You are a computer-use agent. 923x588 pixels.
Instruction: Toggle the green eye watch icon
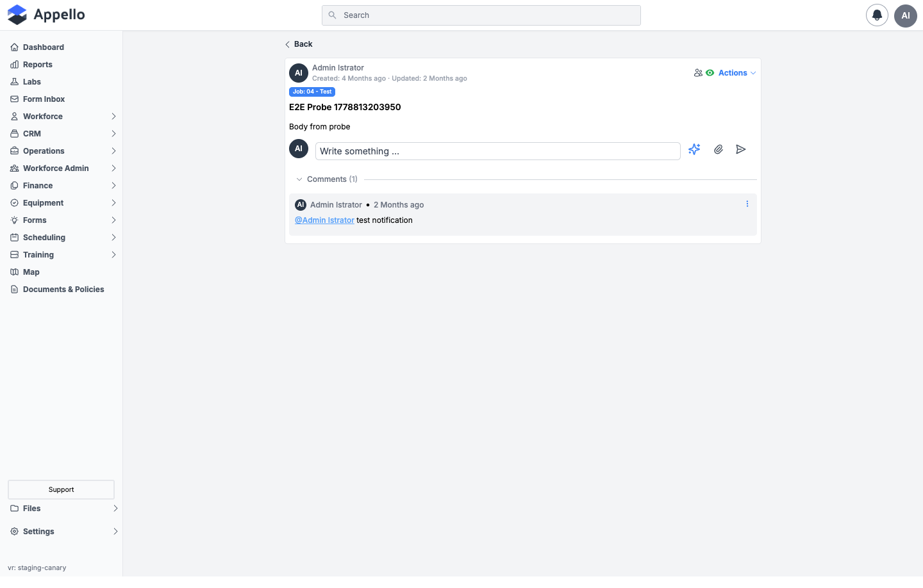[710, 73]
